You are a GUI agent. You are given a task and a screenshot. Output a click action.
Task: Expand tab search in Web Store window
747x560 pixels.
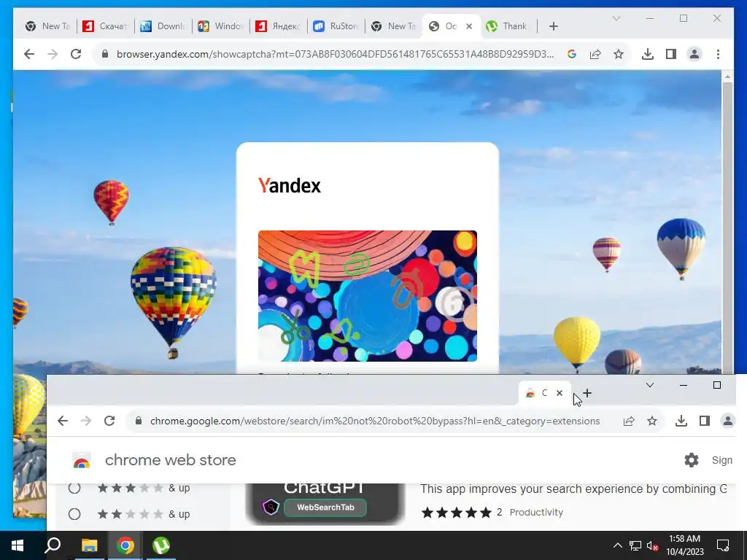650,385
